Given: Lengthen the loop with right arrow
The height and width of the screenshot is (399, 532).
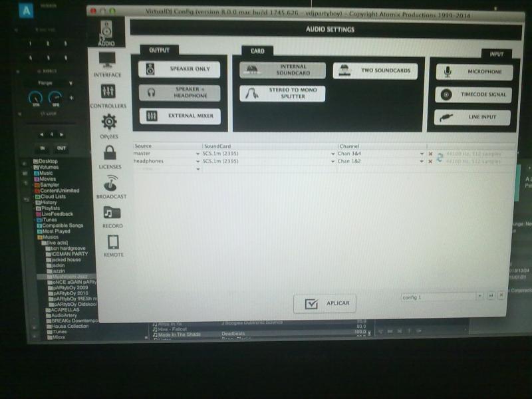Looking at the screenshot, I should pyautogui.click(x=61, y=135).
